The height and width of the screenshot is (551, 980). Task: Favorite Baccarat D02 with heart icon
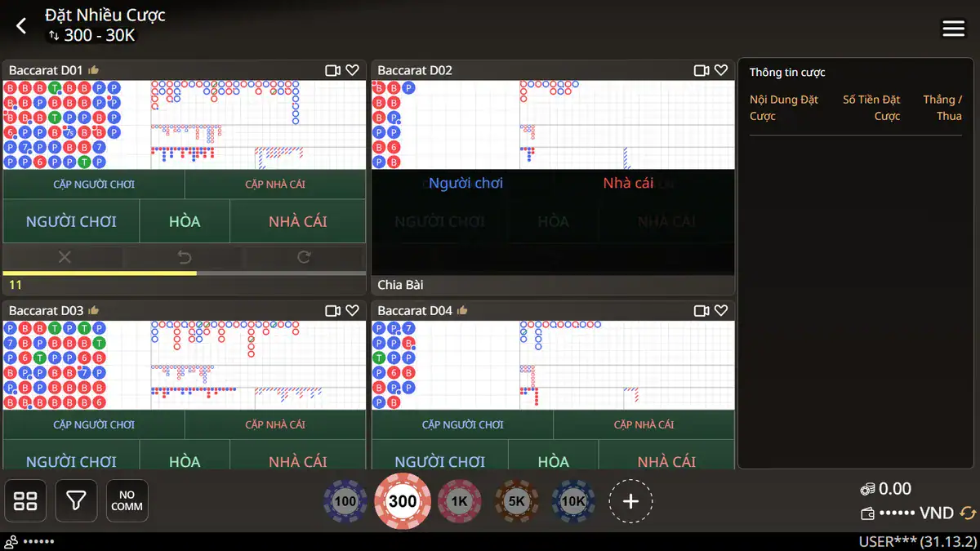(721, 71)
